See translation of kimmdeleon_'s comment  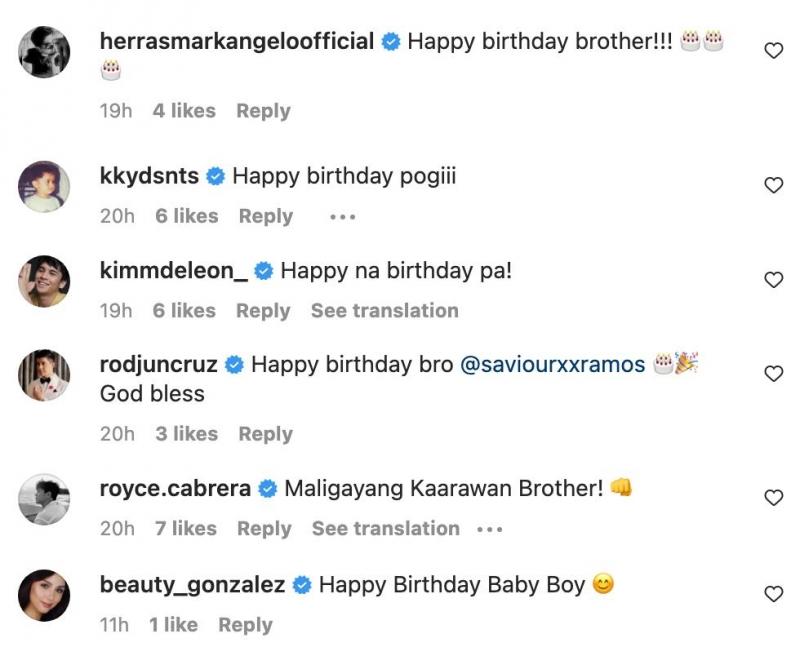coord(385,311)
